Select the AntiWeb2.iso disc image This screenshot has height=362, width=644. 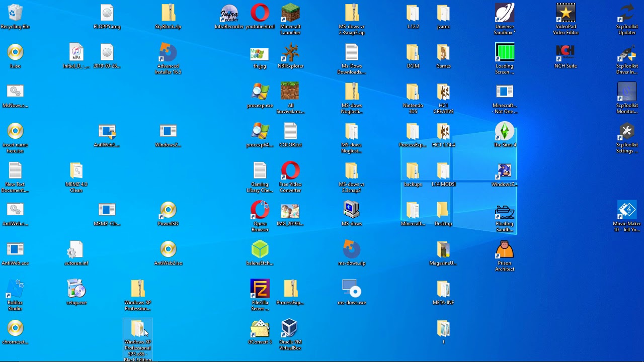pos(168,249)
